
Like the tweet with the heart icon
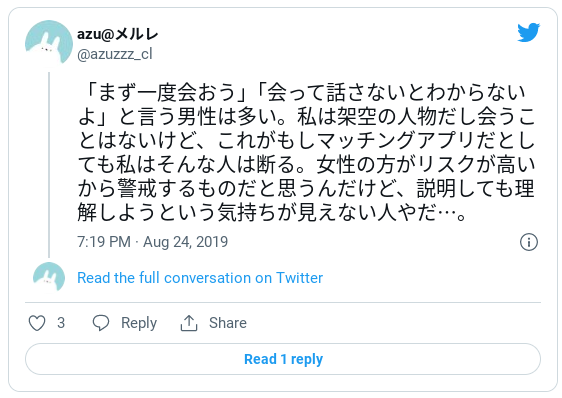click(37, 323)
